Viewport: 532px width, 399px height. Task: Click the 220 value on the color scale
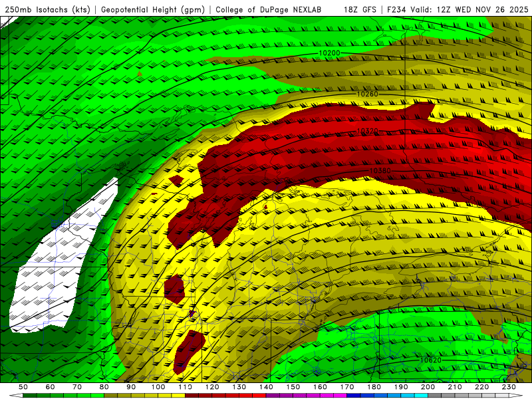[x=482, y=387]
